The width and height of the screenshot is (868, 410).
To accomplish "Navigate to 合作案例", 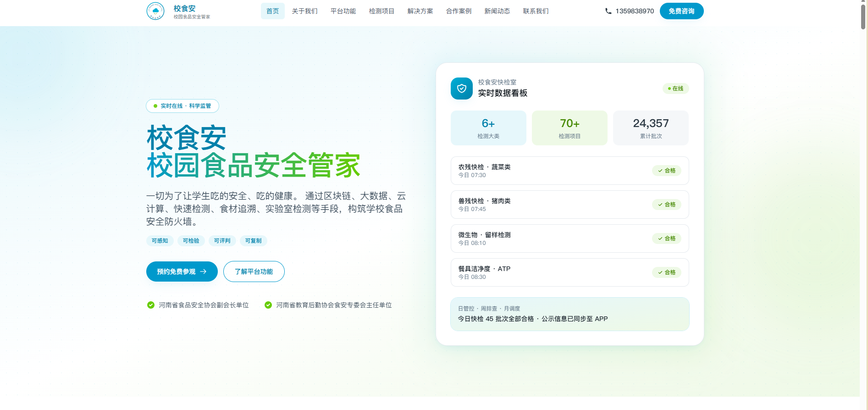I will [459, 11].
